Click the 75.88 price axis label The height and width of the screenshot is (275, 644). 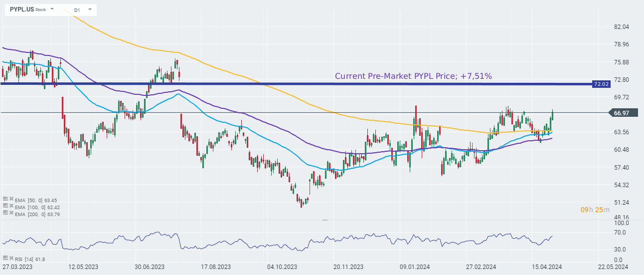622,62
